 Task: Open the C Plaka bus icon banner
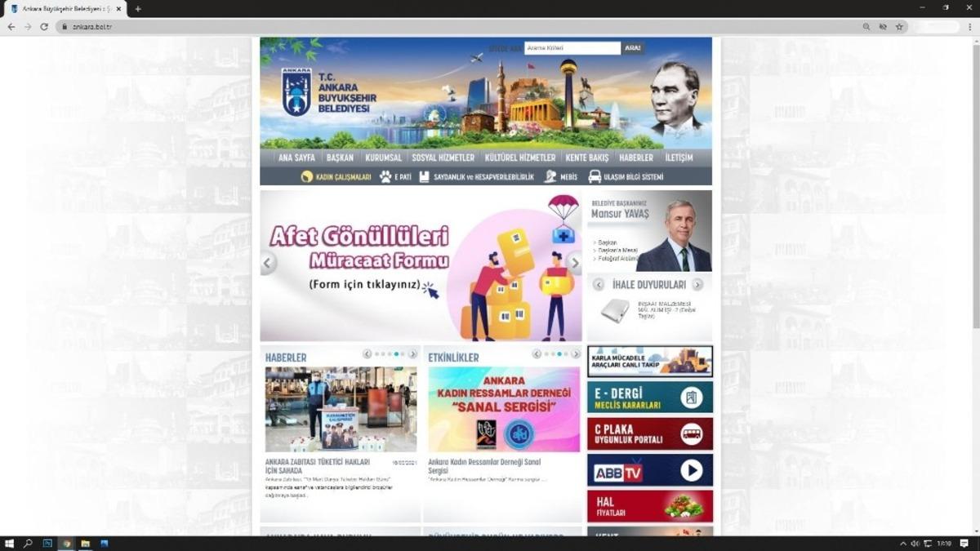point(691,434)
